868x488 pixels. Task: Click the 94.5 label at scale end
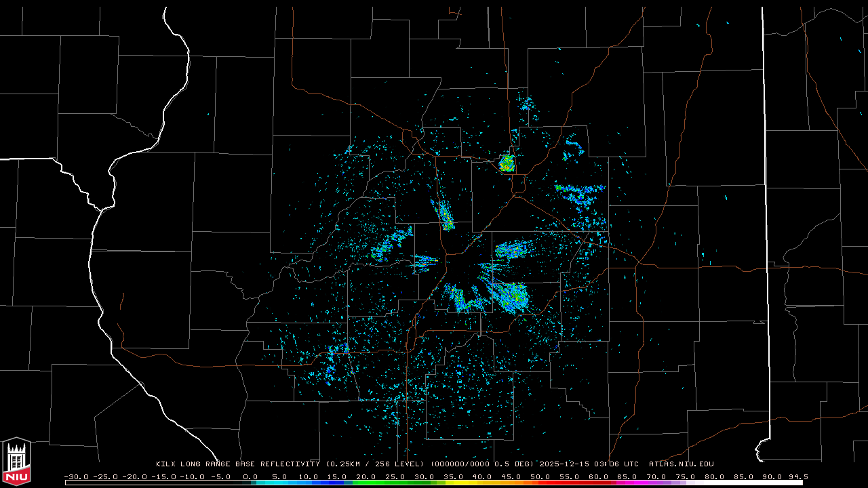tap(797, 476)
